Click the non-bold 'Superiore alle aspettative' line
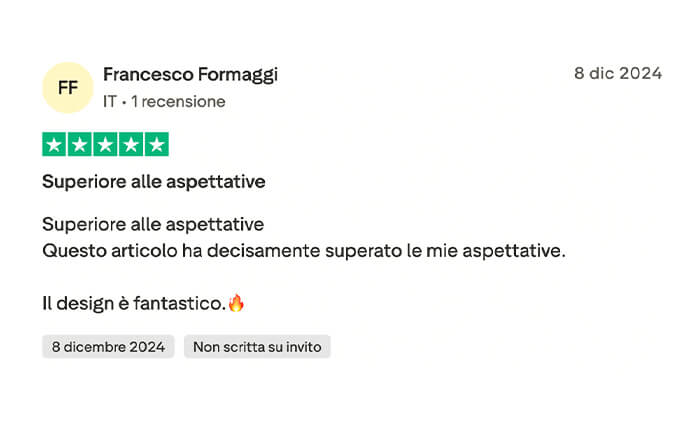 tap(153, 224)
